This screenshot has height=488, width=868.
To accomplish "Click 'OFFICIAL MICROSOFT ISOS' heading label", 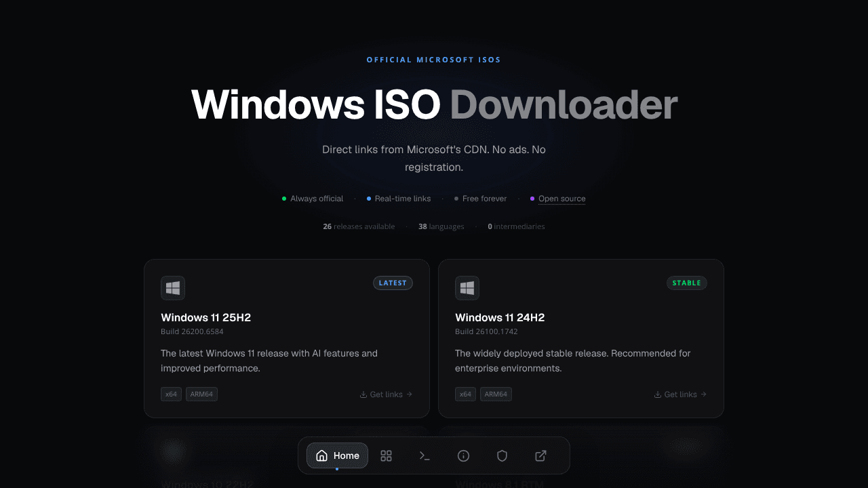I will coord(434,60).
